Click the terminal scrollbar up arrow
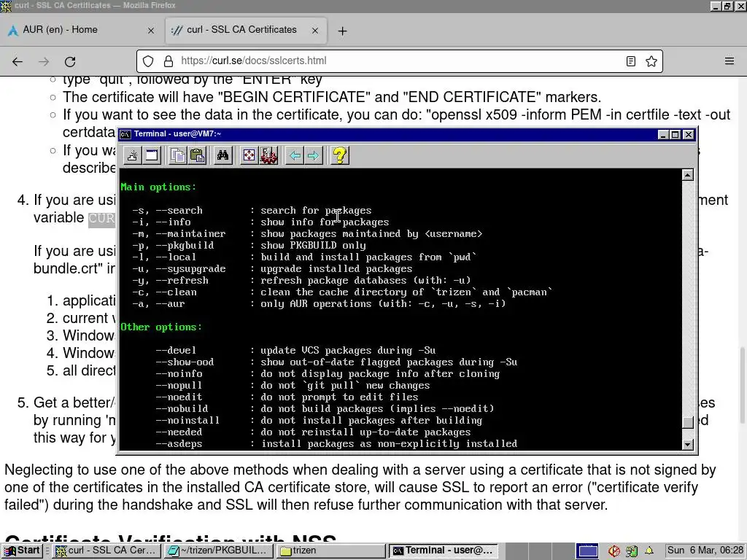The image size is (747, 560). (x=687, y=175)
